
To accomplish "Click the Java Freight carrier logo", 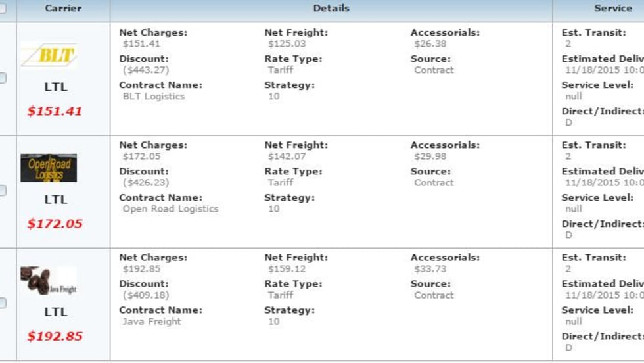I will click(x=49, y=281).
